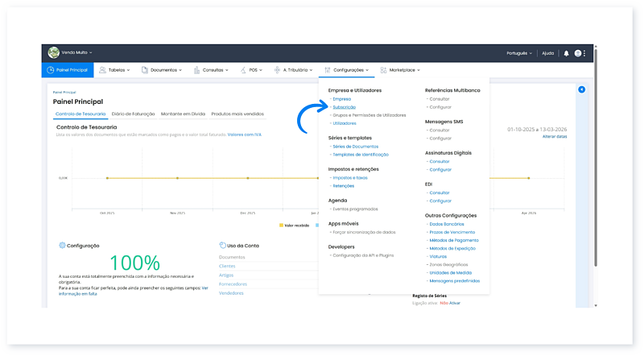Click the notification bell icon
Image resolution: width=644 pixels, height=356 pixels.
pyautogui.click(x=566, y=53)
